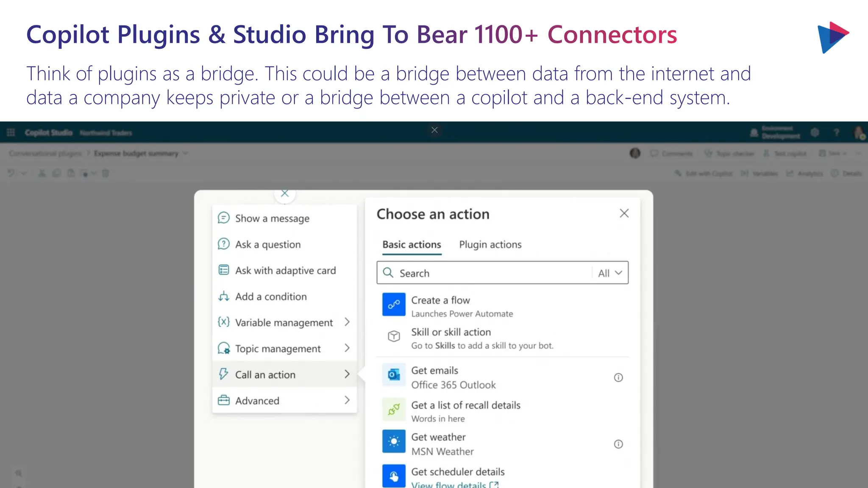Image resolution: width=868 pixels, height=488 pixels.
Task: Close the overlay with top center X
Action: (434, 130)
